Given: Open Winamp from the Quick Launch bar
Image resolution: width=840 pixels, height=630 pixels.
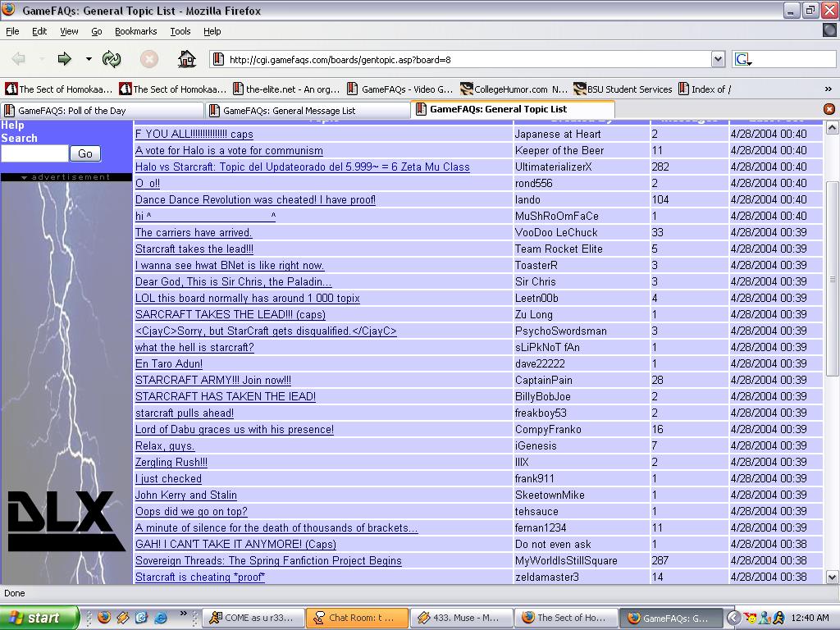Looking at the screenshot, I should coord(123,617).
